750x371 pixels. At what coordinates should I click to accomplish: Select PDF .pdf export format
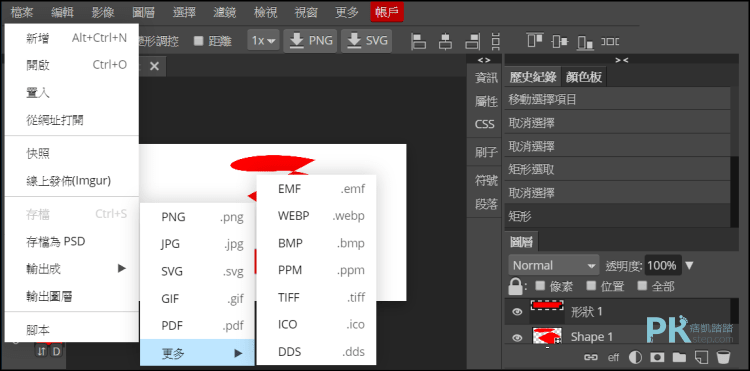(x=197, y=326)
